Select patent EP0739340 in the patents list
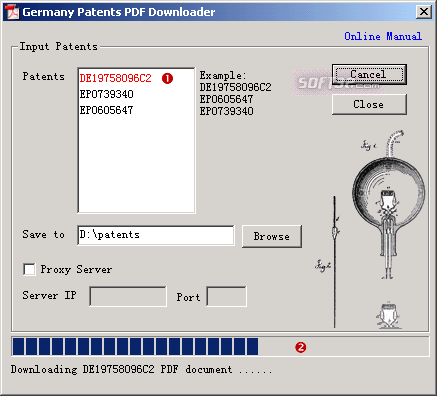 (x=106, y=94)
